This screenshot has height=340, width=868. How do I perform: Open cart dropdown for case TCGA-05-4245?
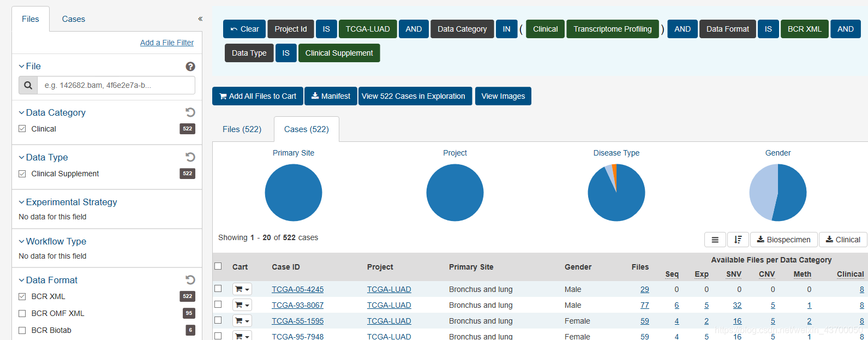tap(242, 289)
